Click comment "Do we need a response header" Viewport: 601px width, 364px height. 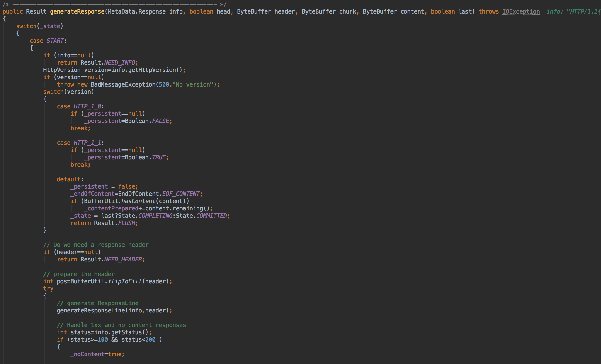96,245
